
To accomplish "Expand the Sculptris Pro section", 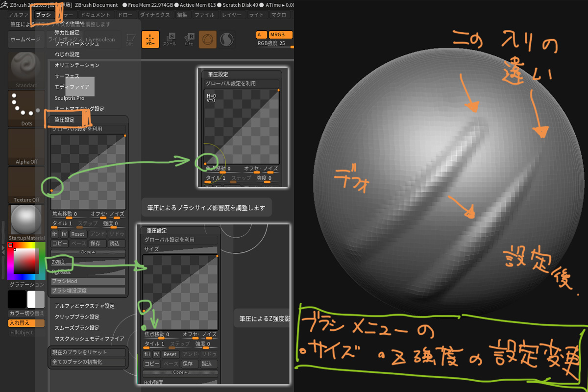I will [69, 98].
